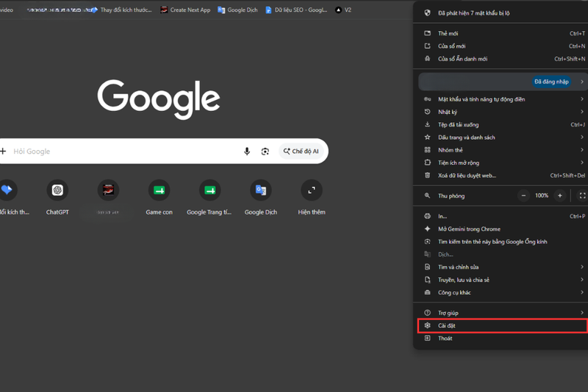This screenshot has height=392, width=588.
Task: Click the Thoát exit icon
Action: [427, 338]
